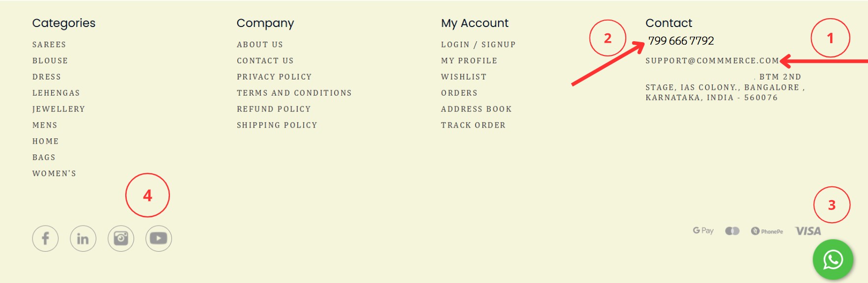The width and height of the screenshot is (868, 283).
Task: Select the Track Order link
Action: coord(473,126)
